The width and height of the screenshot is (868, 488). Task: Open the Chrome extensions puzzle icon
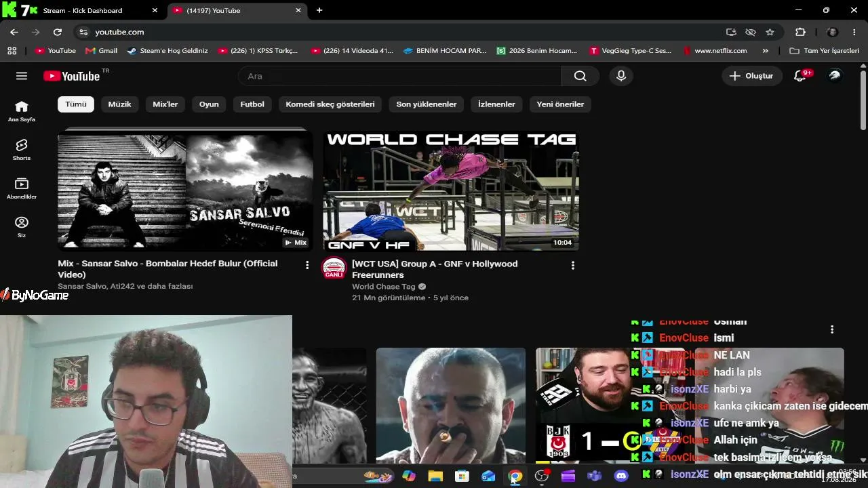coord(800,32)
